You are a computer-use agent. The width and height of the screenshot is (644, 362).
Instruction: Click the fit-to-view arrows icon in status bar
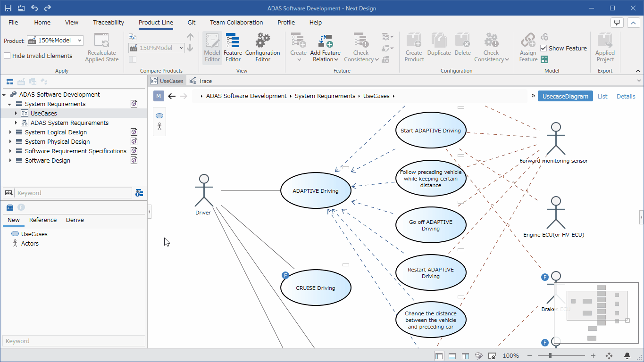click(609, 356)
